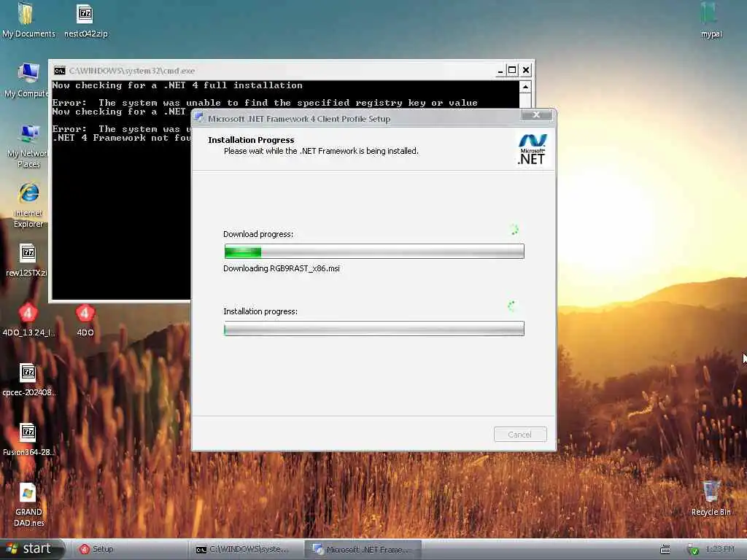Image resolution: width=747 pixels, height=560 pixels.
Task: Click the 'Please wait while the .NET Framework' text
Action: tap(321, 151)
